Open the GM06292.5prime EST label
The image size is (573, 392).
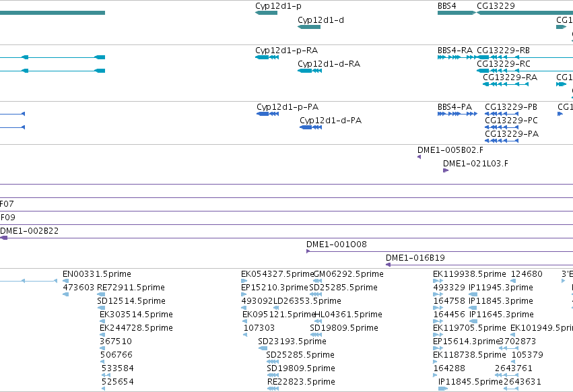coord(349,274)
